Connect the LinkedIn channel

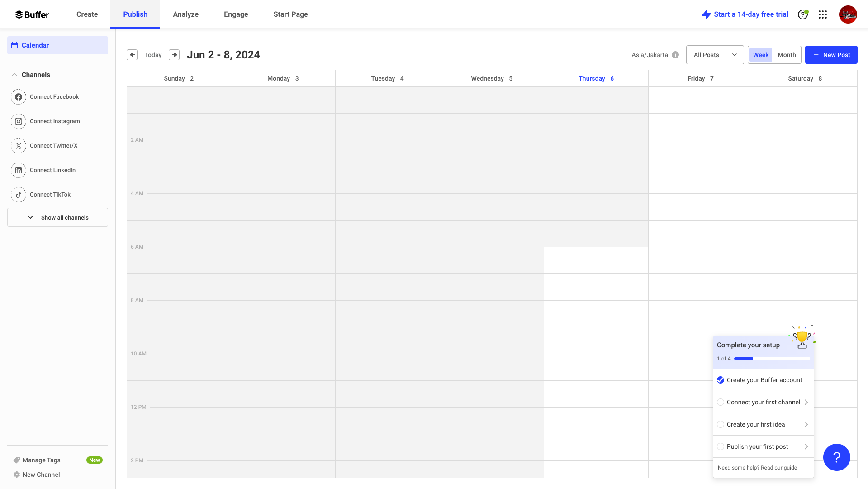(x=53, y=170)
